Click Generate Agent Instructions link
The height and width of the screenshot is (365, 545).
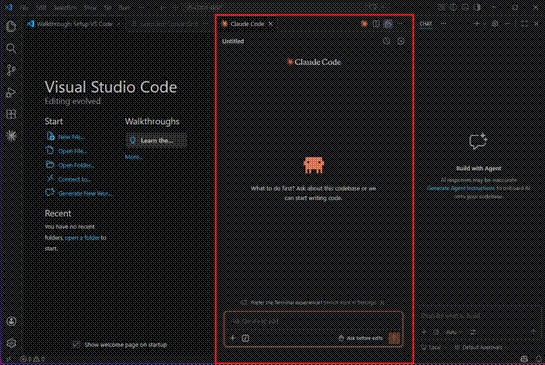pos(461,188)
